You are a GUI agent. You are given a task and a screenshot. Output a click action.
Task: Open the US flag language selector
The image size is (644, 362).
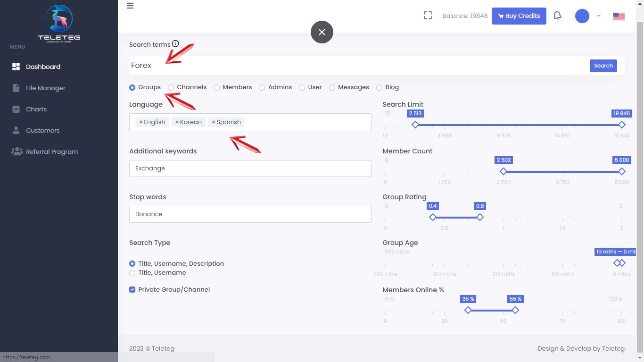click(x=619, y=16)
